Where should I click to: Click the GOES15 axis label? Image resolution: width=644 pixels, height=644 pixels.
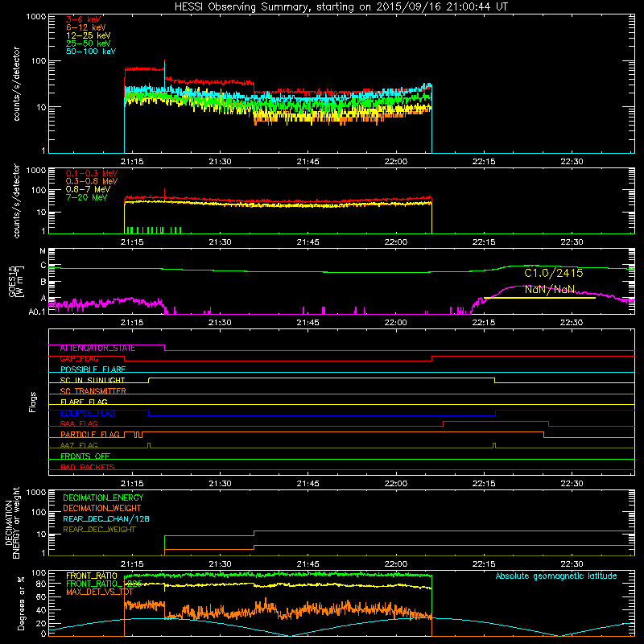coord(11,281)
